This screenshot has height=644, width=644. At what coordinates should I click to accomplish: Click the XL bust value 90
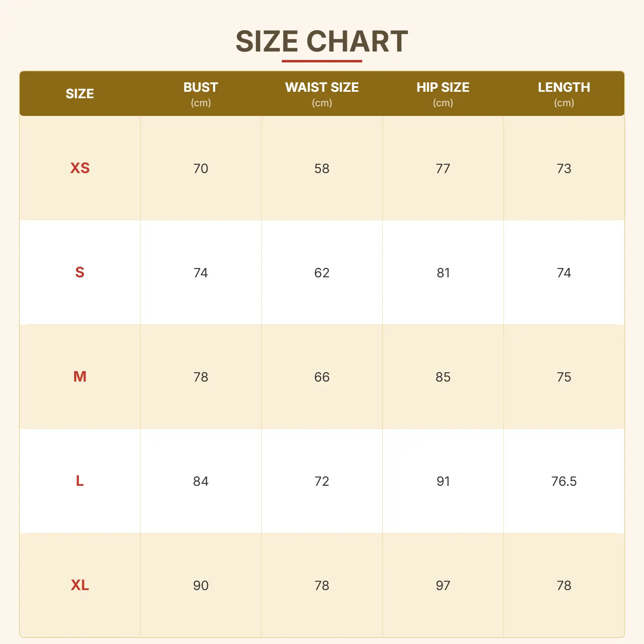[x=201, y=585]
